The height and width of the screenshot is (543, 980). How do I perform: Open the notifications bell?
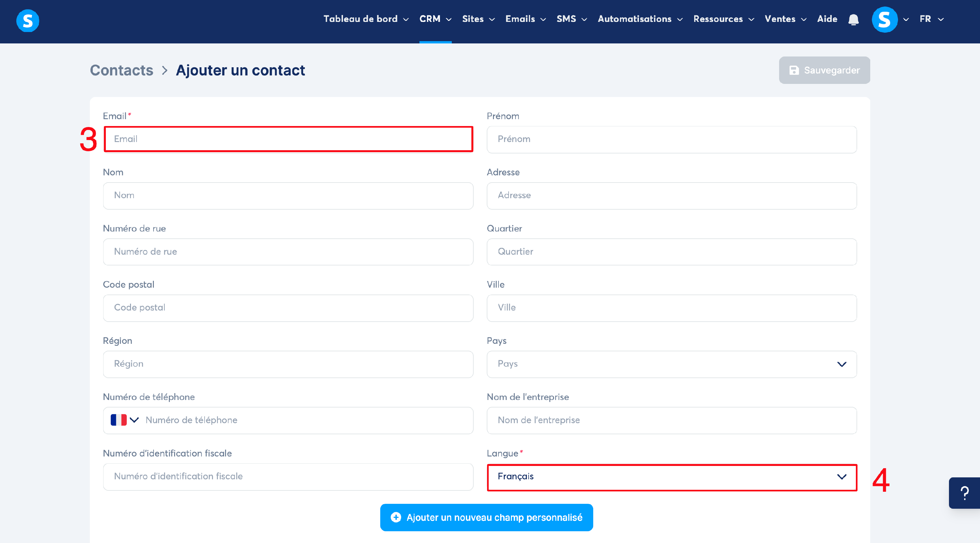coord(853,19)
